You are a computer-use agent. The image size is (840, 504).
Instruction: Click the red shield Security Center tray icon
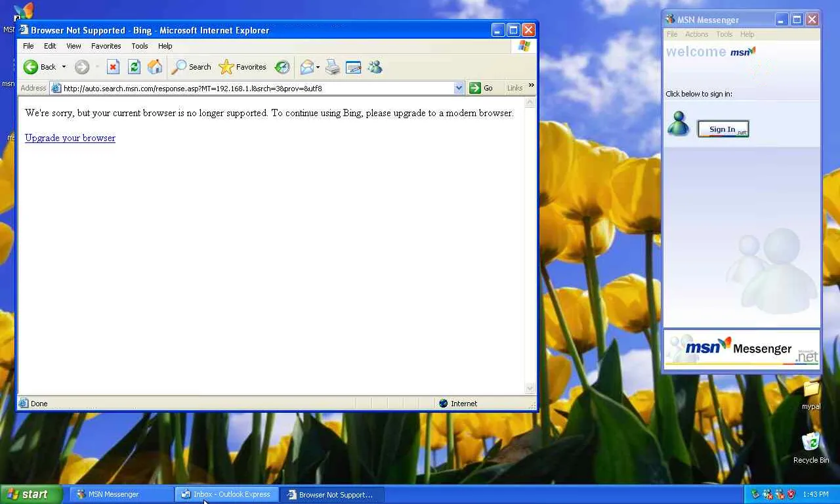pyautogui.click(x=791, y=494)
